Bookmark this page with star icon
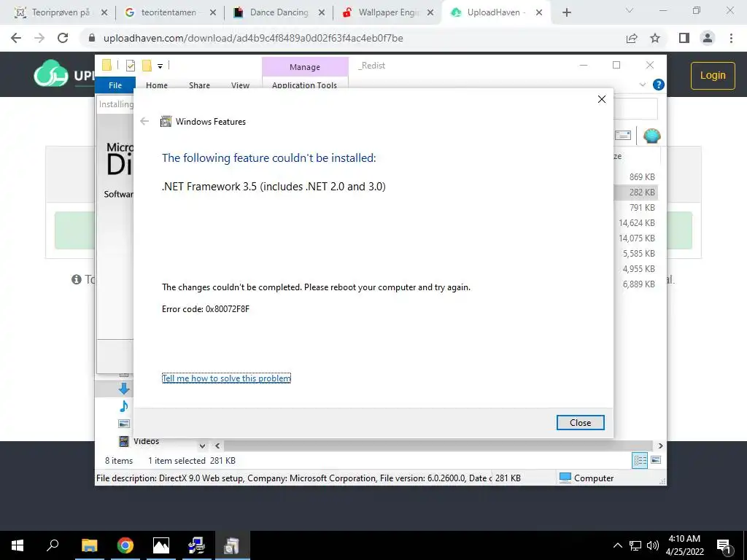747x560 pixels. click(655, 38)
